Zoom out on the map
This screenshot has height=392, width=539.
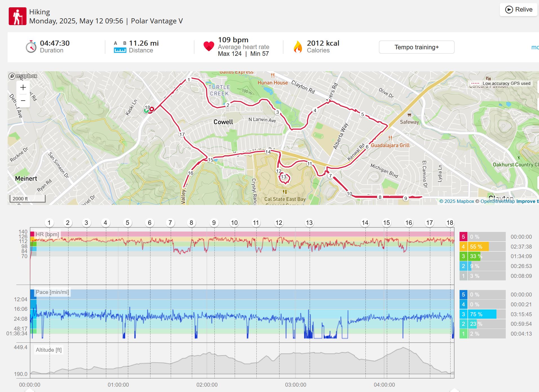click(23, 101)
